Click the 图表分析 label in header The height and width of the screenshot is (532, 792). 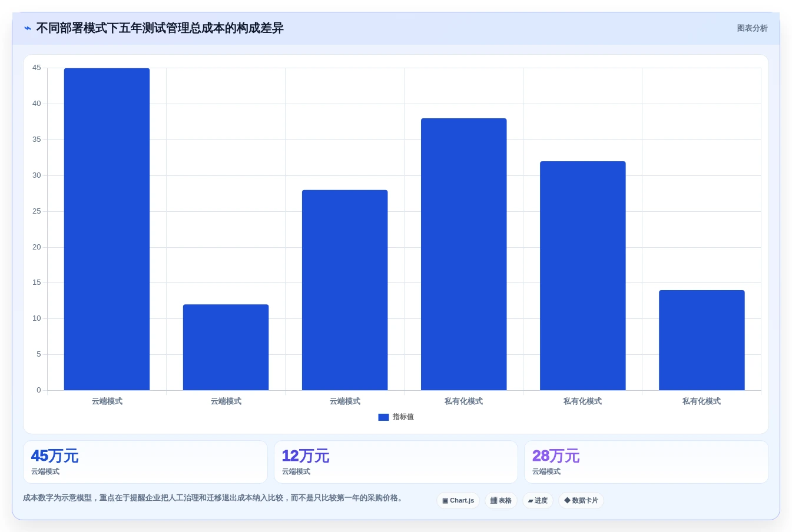click(x=752, y=28)
